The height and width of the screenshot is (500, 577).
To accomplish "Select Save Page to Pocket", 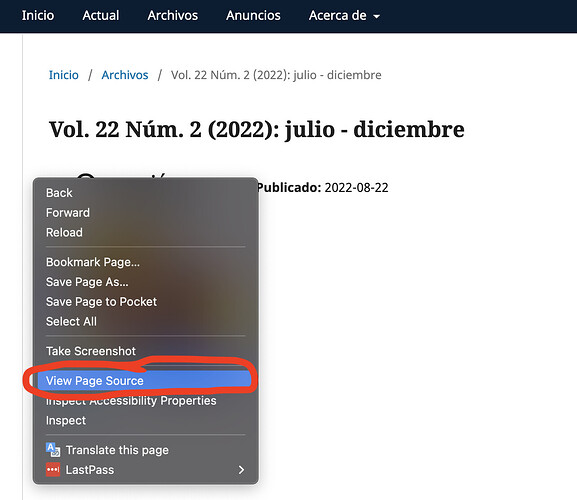I will pyautogui.click(x=144, y=302).
